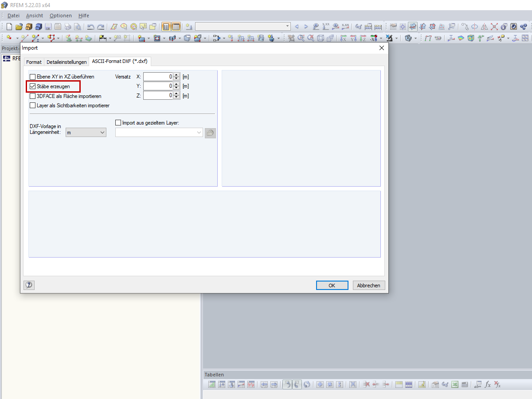Click the Print preview icon with magnifier
The height and width of the screenshot is (399, 532).
(x=78, y=27)
